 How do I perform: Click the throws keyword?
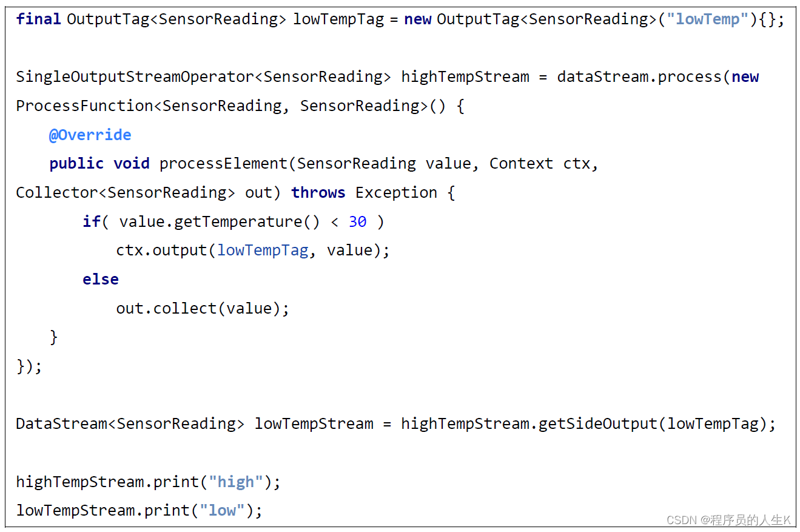click(x=318, y=193)
